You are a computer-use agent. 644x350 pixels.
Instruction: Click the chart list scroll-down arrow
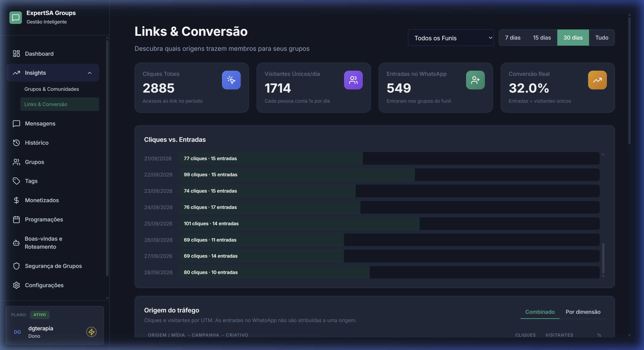(x=603, y=276)
